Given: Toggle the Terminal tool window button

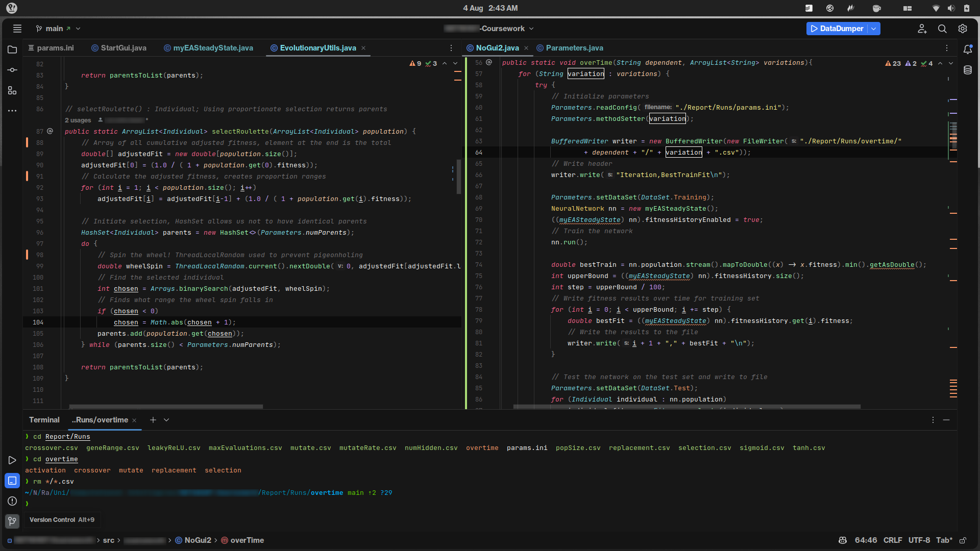Looking at the screenshot, I should point(12,481).
